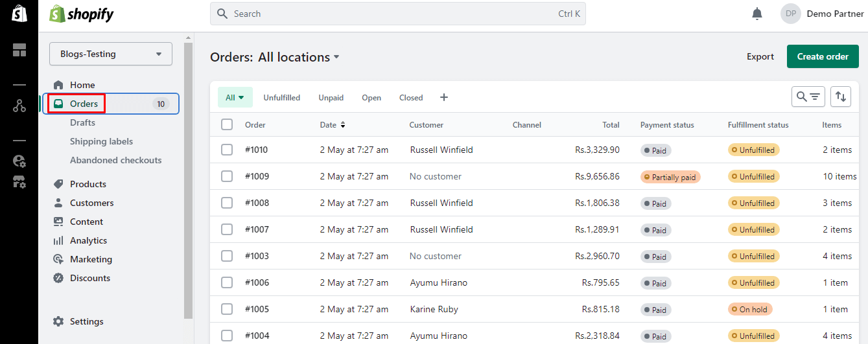Open the dashboard grid icon in black sidebar
Viewport: 868px width, 344px height.
[19, 51]
